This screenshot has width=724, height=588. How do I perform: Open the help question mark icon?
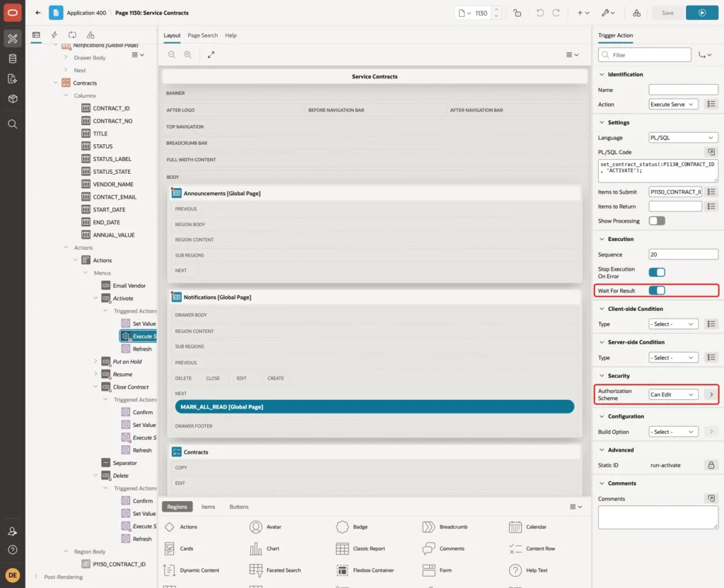[13, 550]
